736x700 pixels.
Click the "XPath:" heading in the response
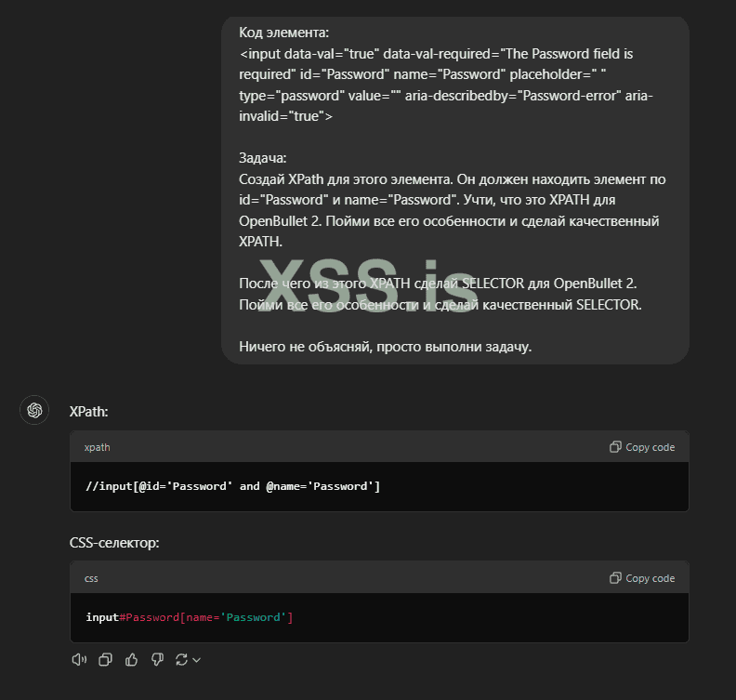pyautogui.click(x=89, y=410)
